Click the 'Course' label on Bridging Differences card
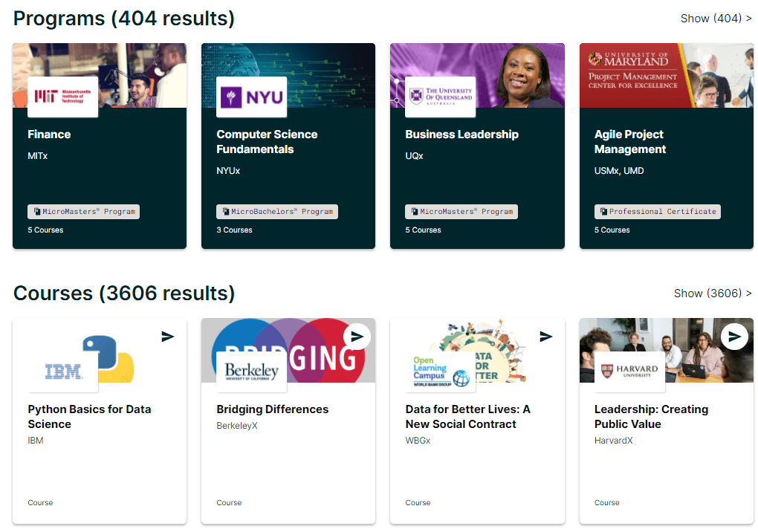This screenshot has height=532, width=758. click(229, 503)
